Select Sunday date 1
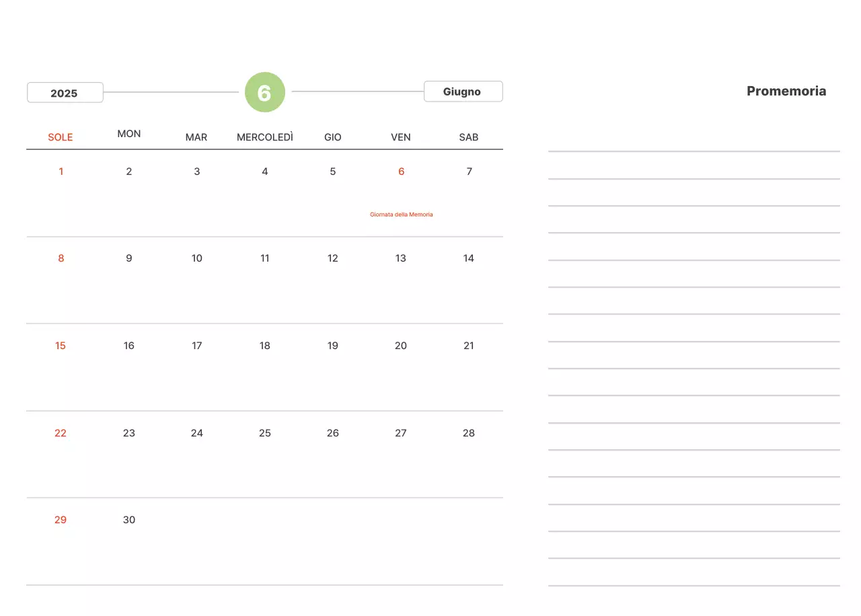This screenshot has width=861, height=616. [61, 171]
